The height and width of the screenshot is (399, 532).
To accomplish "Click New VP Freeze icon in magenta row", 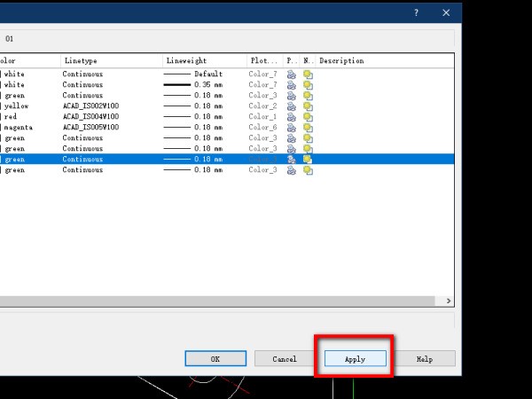I will coord(308,128).
